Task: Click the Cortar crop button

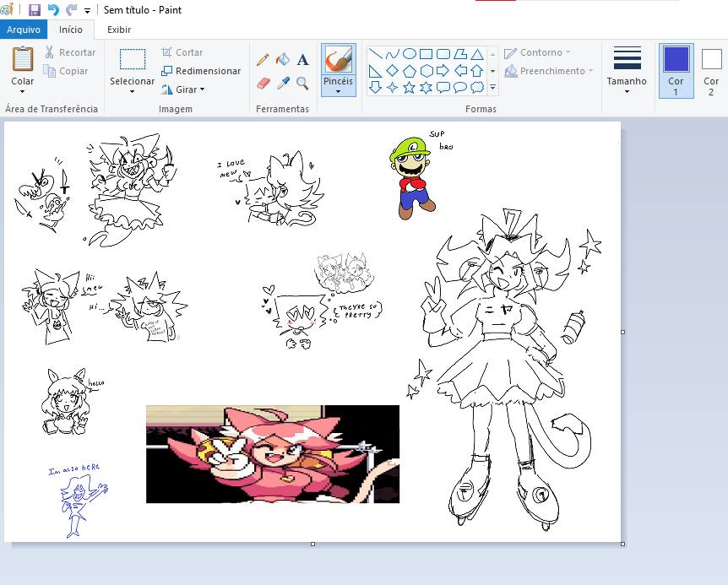Action: pyautogui.click(x=182, y=52)
